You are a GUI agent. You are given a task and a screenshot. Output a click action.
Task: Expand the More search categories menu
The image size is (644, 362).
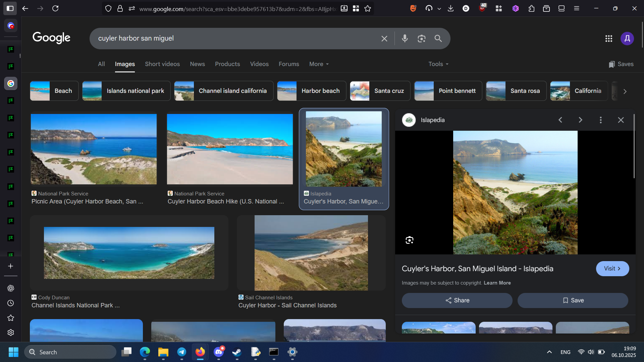319,64
